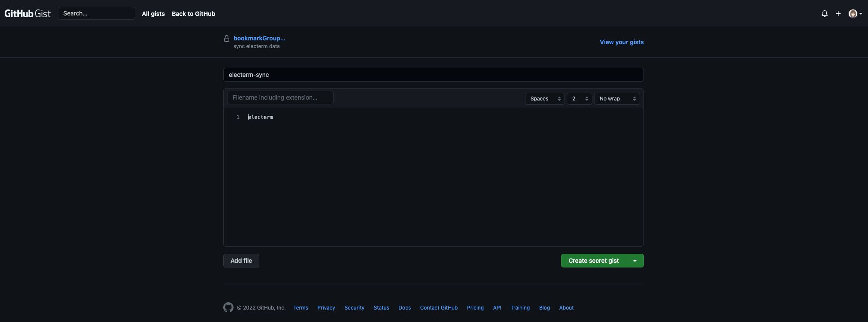The height and width of the screenshot is (322, 868).
Task: Focus the gist search box
Action: (97, 13)
